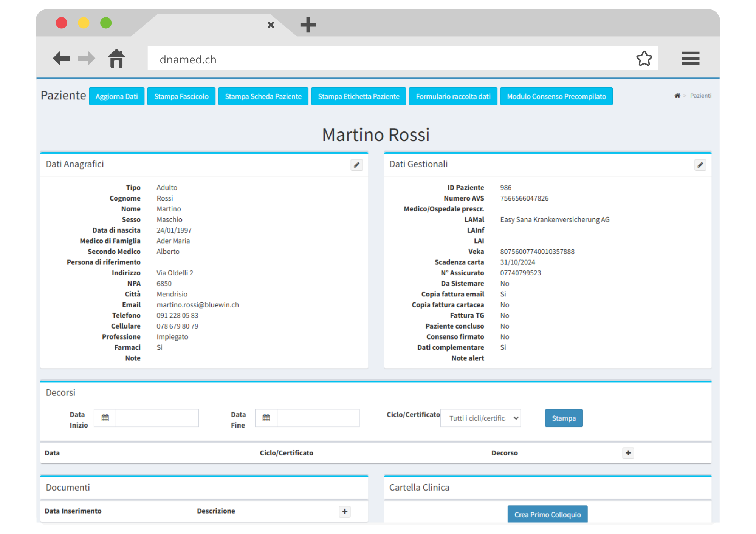Click into the Data Inizio date field

157,418
